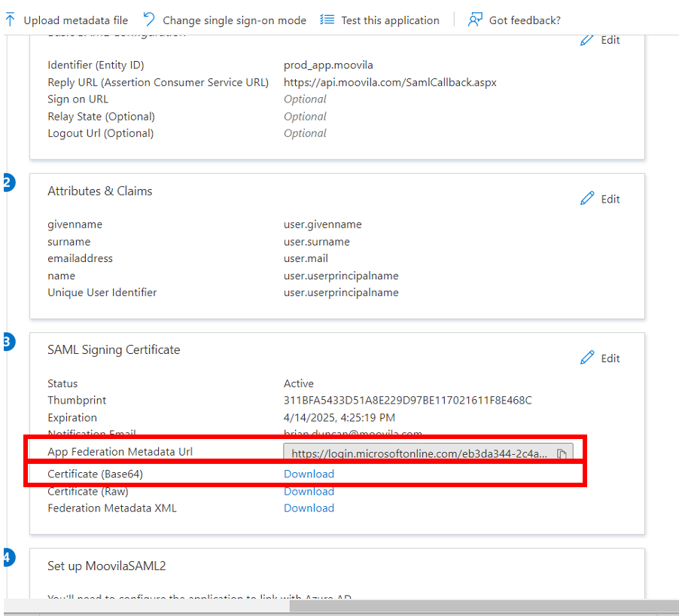Click the Upload metadata file arrow icon

tap(11, 20)
